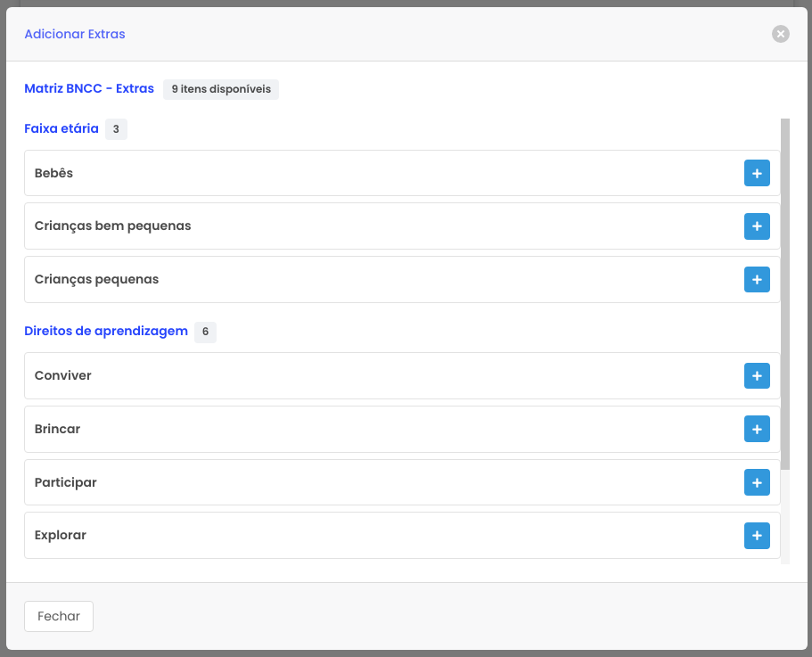Add Brincar via its plus icon
Image resolution: width=812 pixels, height=657 pixels.
point(757,430)
